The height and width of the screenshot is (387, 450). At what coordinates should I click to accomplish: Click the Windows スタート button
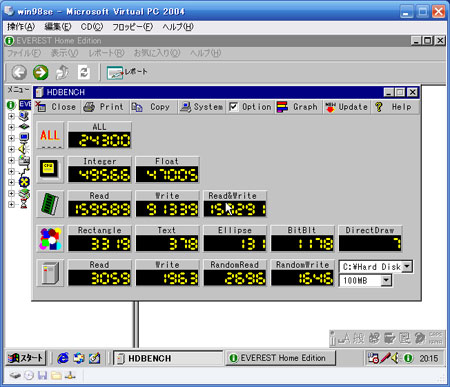(x=26, y=358)
